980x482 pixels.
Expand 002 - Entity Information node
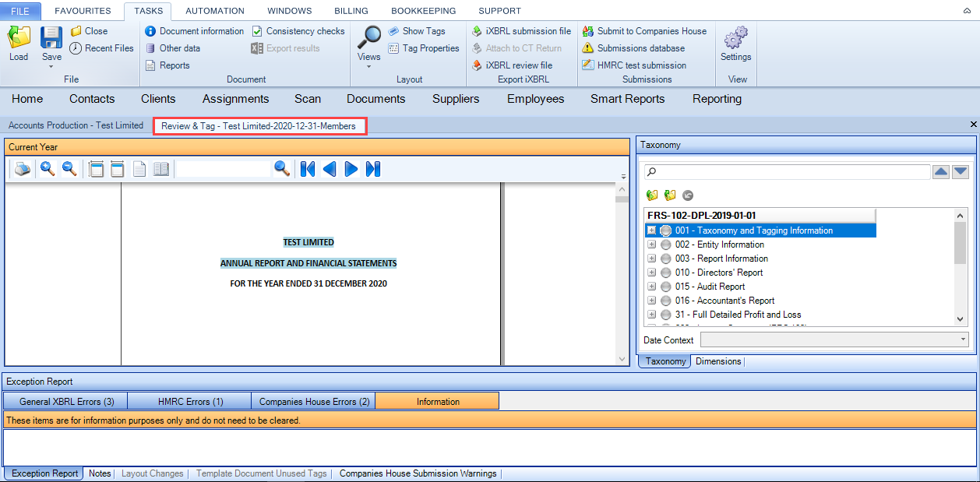click(651, 245)
